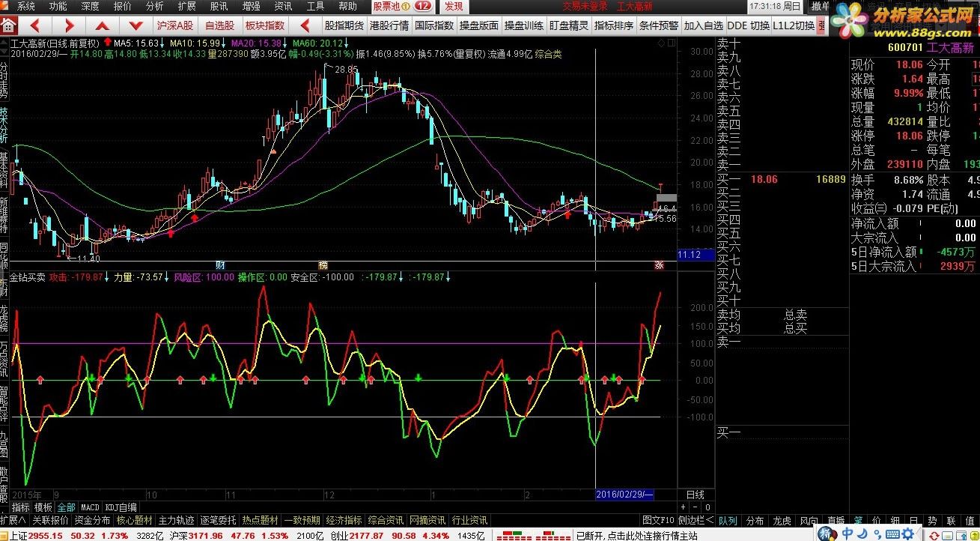Select the 全部 indicator tab
Screen dimensions: 980x541
click(66, 507)
